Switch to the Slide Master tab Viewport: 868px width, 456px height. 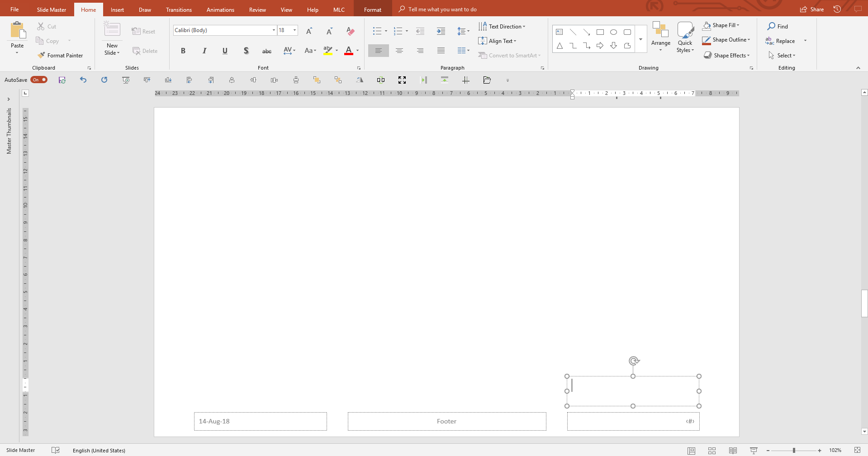pos(52,9)
